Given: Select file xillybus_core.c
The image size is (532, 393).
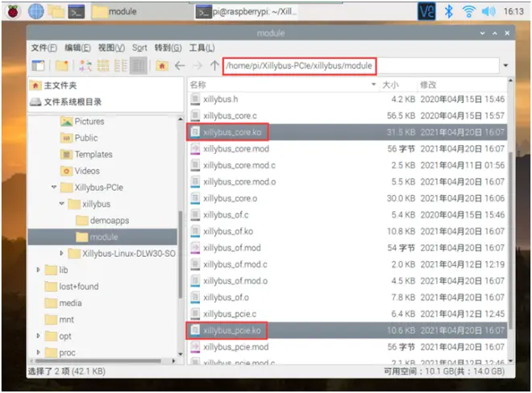Looking at the screenshot, I should (347, 116).
